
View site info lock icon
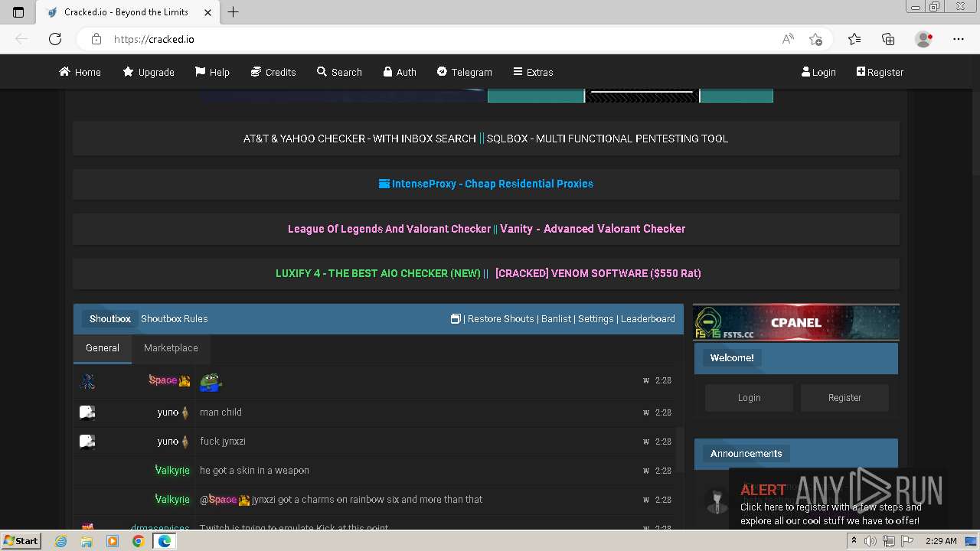point(96,39)
